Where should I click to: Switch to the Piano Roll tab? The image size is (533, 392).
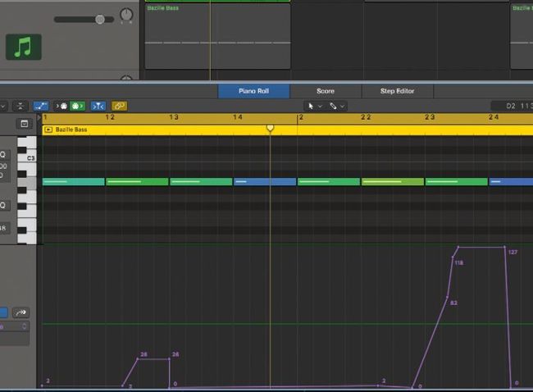coord(253,91)
